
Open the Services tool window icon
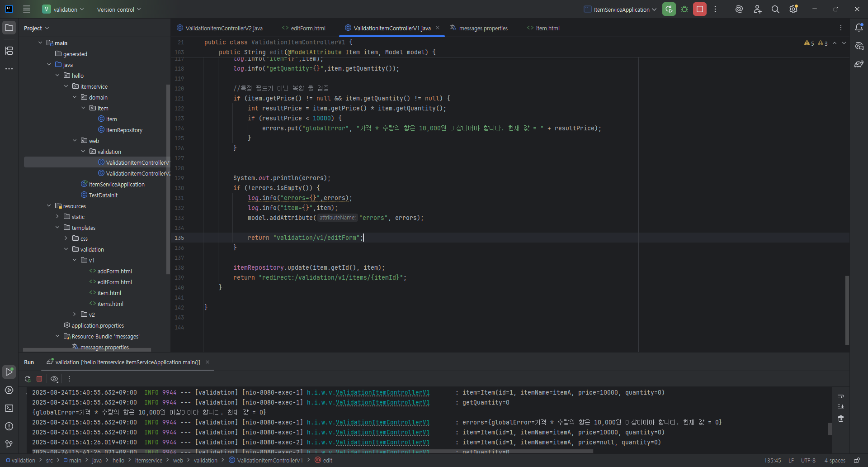9,390
